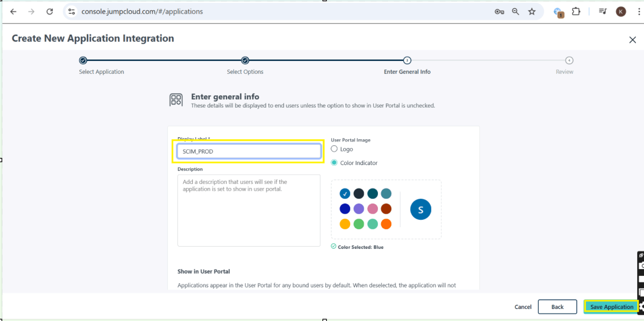Pick the brown color swatch
The image size is (644, 321).
[386, 209]
